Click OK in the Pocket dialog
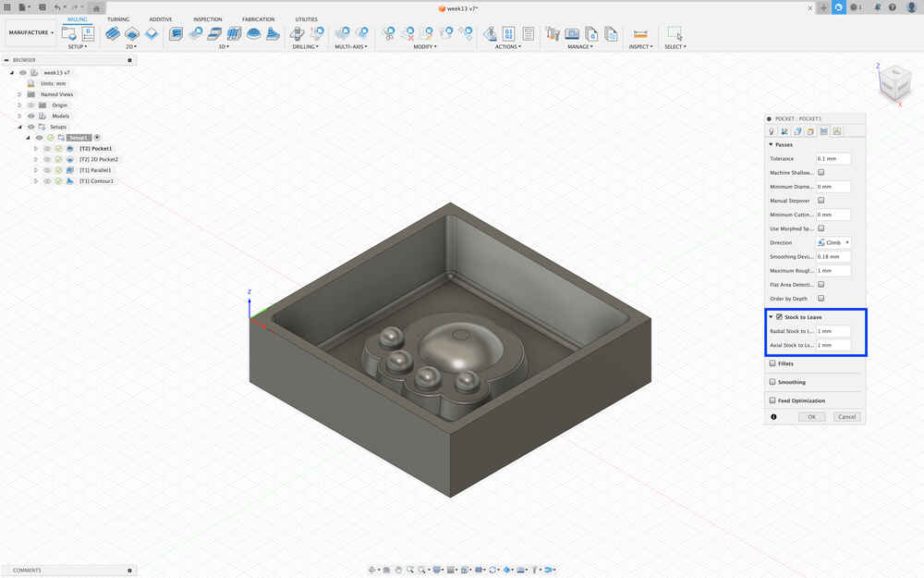 click(x=811, y=417)
